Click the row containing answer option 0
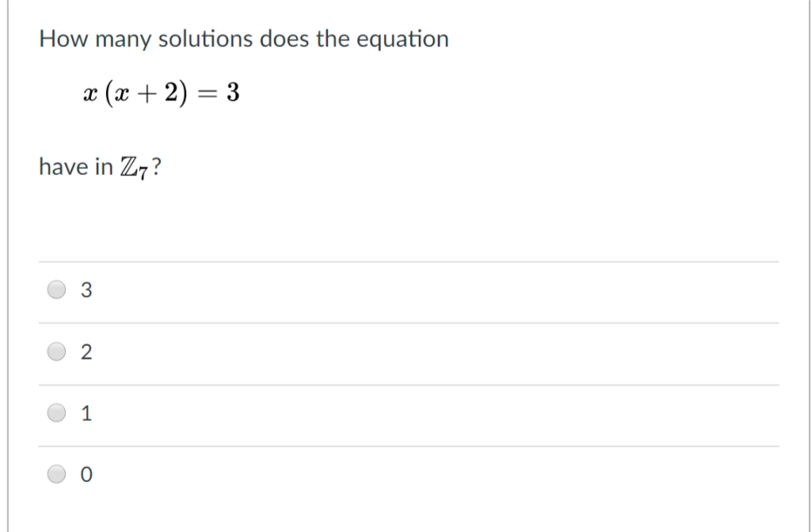The image size is (811, 532). 317,474
